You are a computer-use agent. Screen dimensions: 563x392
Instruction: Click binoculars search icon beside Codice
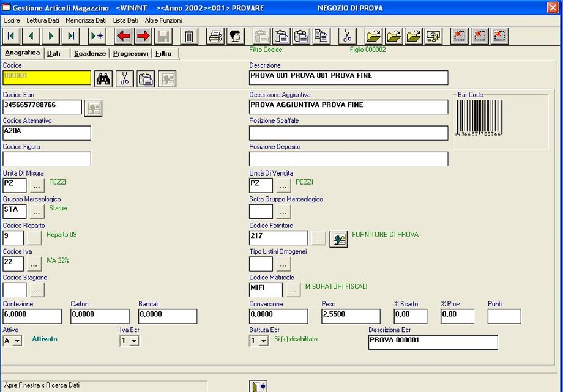pyautogui.click(x=103, y=79)
